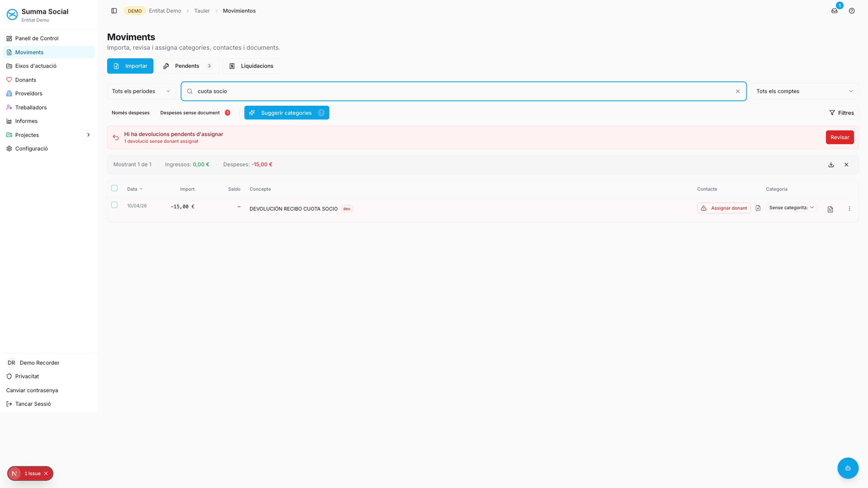Click the document icon on the movement row
The image size is (868, 488).
[x=830, y=209]
